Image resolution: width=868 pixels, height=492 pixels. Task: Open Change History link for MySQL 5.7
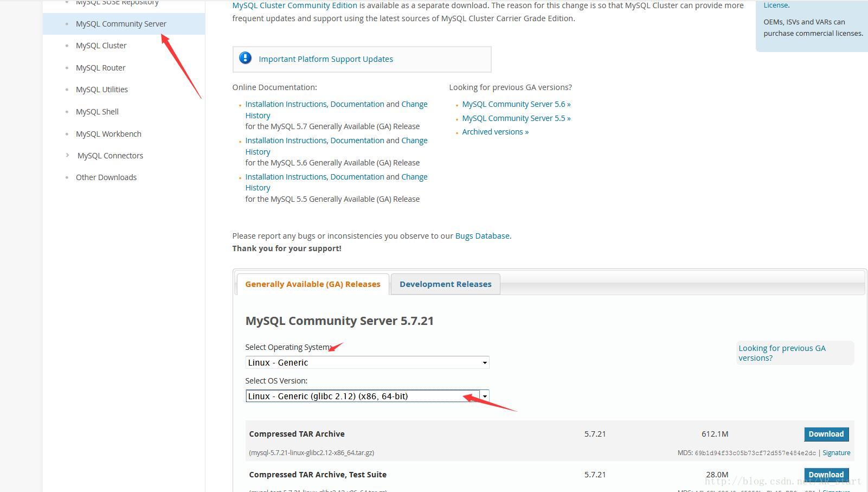[414, 104]
